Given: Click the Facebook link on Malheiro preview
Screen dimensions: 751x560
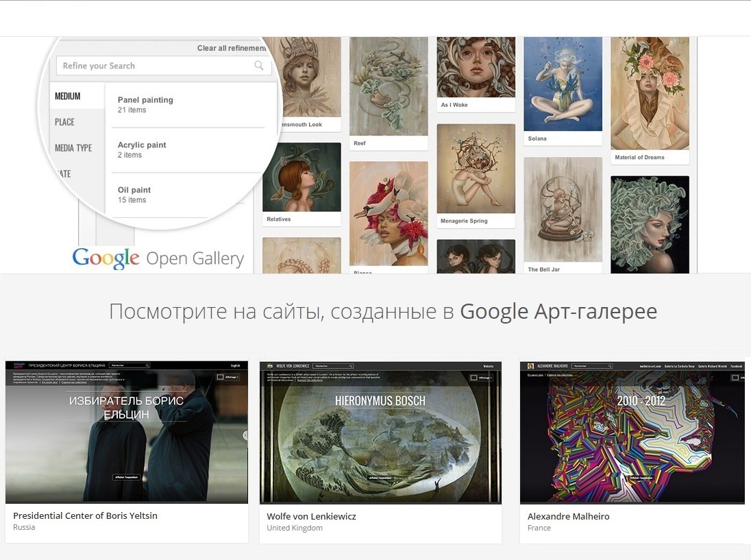Looking at the screenshot, I should click(x=736, y=366).
